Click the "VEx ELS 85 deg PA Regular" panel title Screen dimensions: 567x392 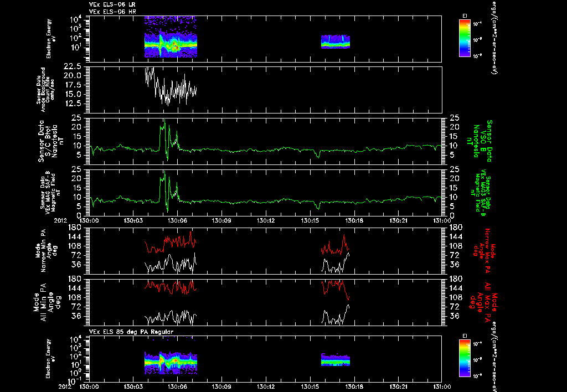pos(131,332)
